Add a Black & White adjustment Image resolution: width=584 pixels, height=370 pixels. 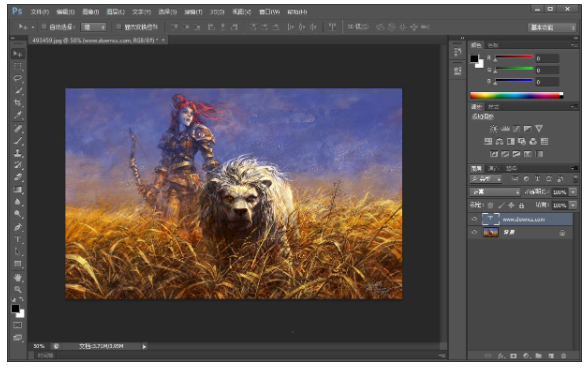[511, 142]
